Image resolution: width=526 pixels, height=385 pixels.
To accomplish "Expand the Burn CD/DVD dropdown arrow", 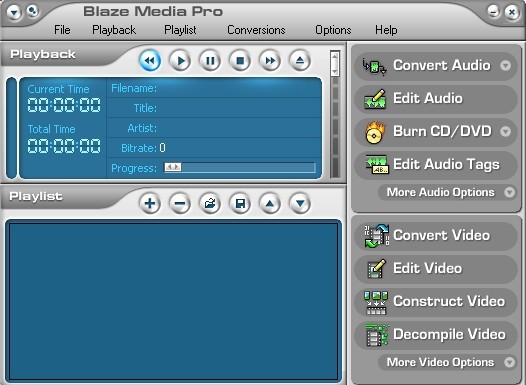I will (506, 131).
